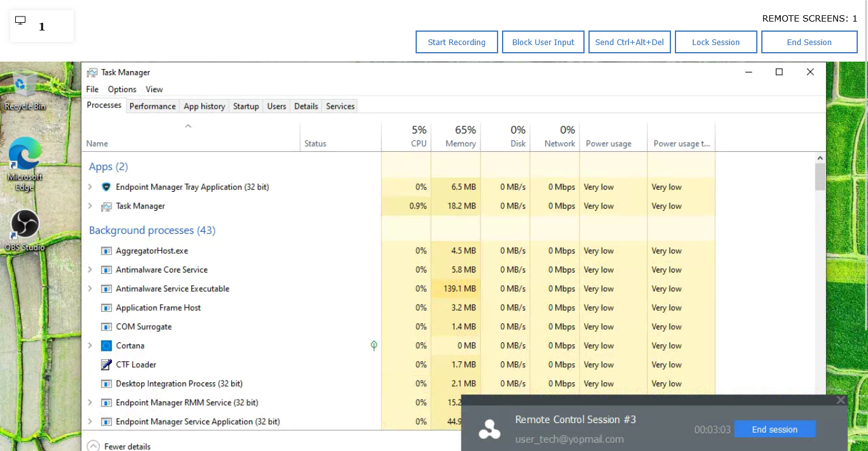Expand the Endpoint Manager RMM Service row

90,403
